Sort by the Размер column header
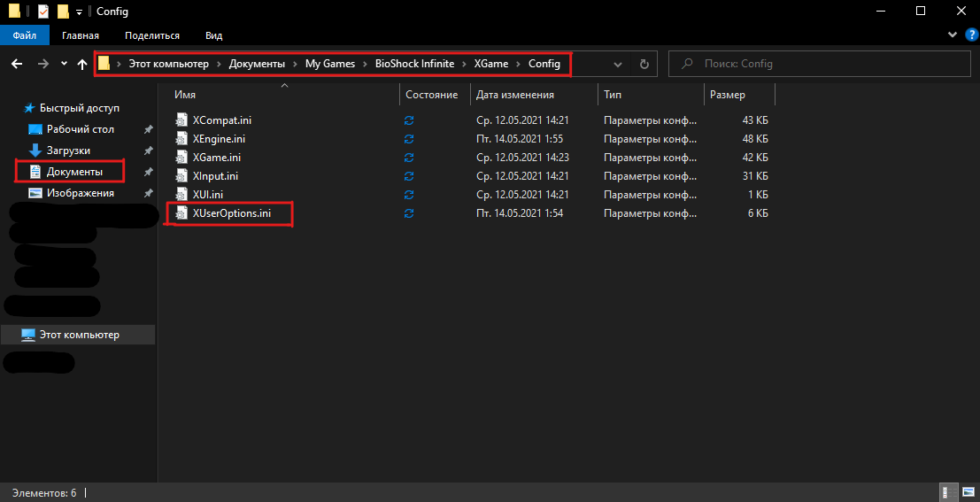The width and height of the screenshot is (980, 502). tap(728, 95)
